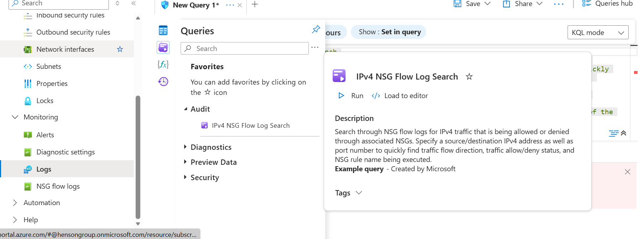
Task: Open the Queries hub
Action: 607,4
